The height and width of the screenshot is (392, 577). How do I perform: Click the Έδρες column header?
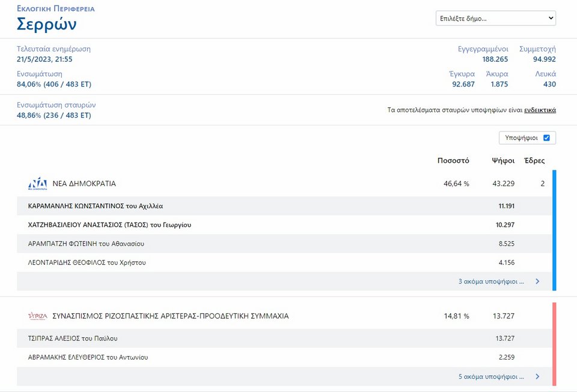tap(534, 161)
